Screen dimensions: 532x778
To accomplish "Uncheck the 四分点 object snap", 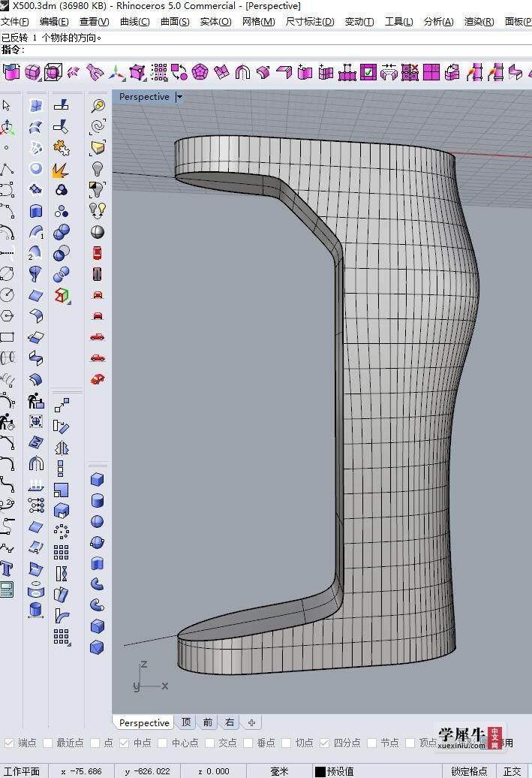I will click(324, 743).
